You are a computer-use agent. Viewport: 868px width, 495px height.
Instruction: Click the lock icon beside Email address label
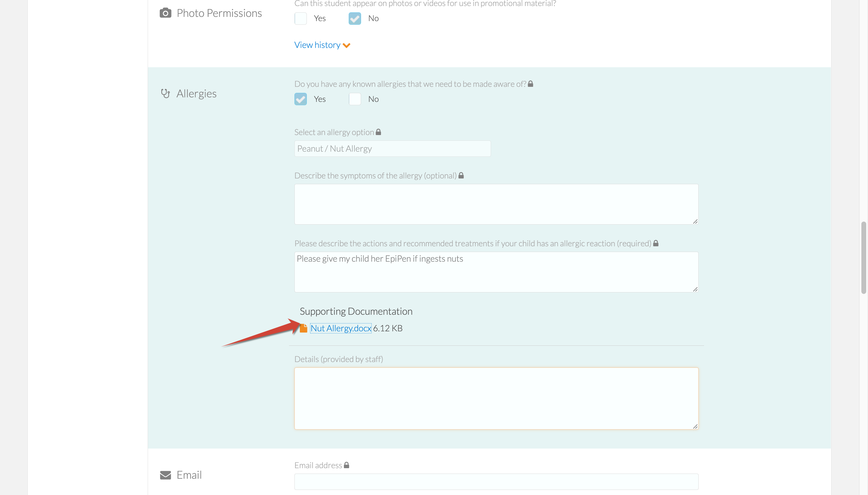tap(347, 465)
